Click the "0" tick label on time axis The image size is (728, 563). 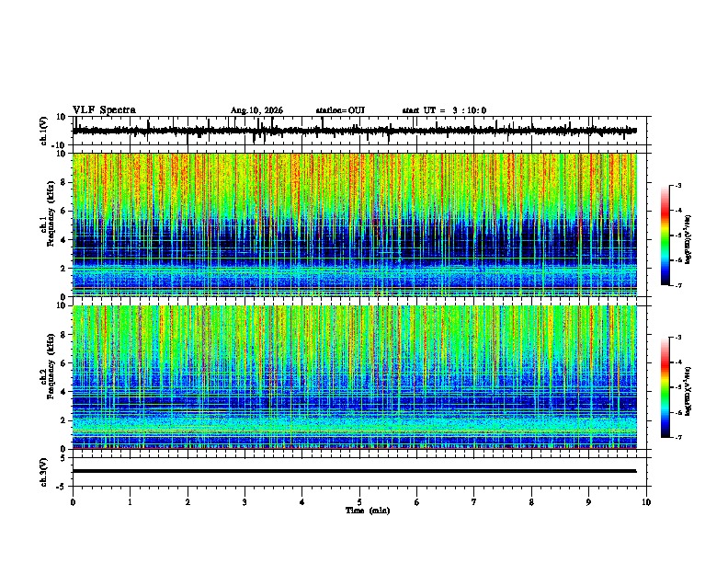point(73,502)
